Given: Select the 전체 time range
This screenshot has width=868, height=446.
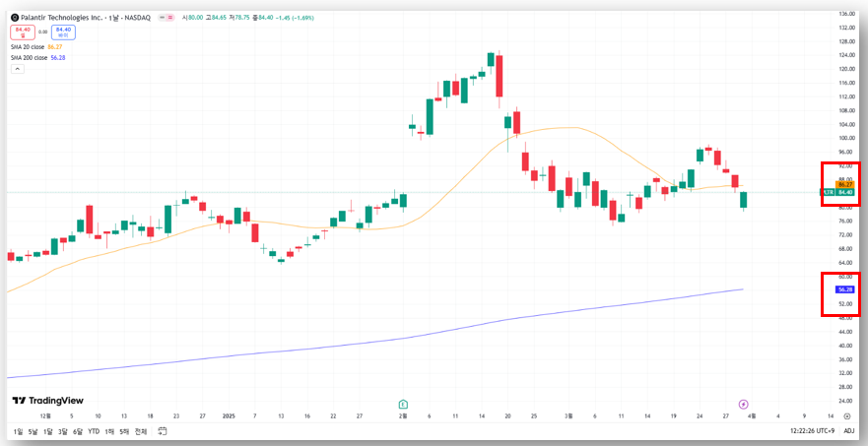Looking at the screenshot, I should tap(141, 431).
